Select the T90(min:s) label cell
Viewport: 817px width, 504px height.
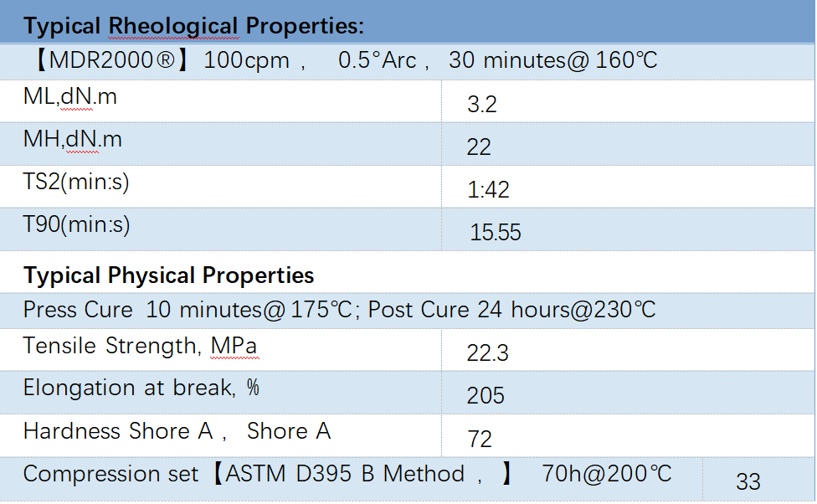coord(77,224)
